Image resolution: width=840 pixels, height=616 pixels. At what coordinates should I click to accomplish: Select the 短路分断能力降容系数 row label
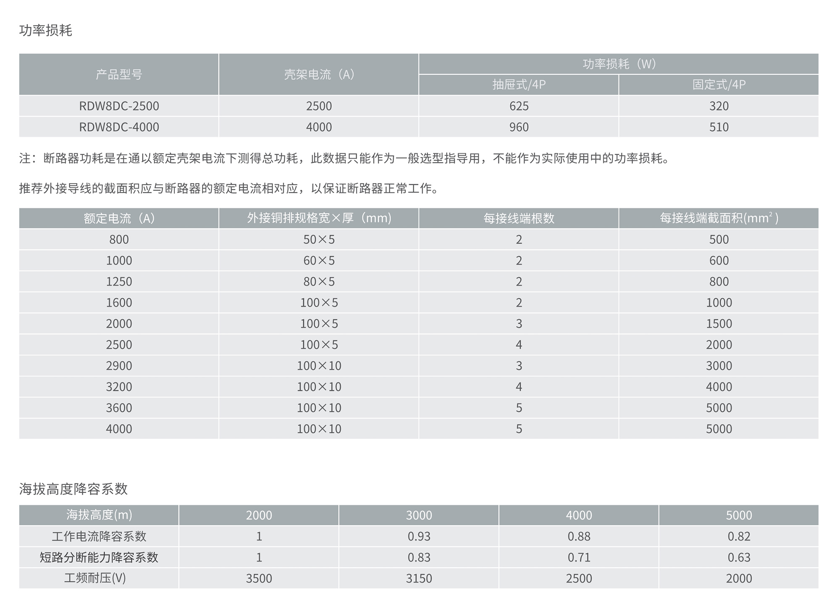click(x=99, y=557)
